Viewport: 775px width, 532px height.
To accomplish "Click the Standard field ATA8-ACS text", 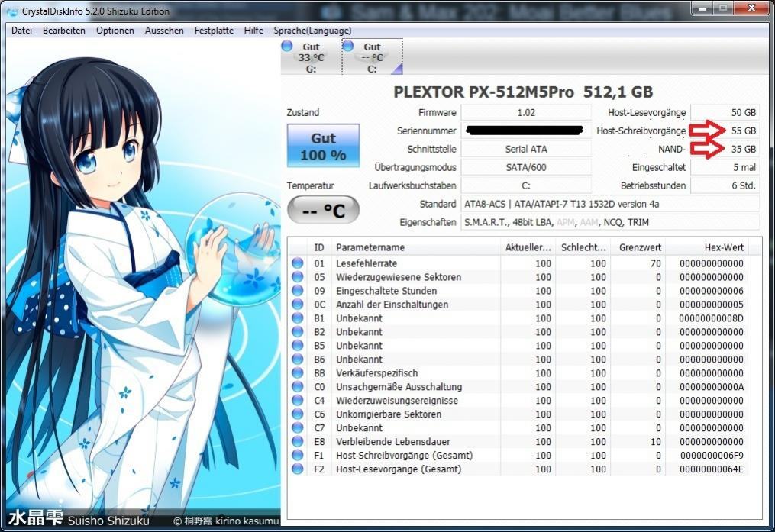I will (610, 204).
